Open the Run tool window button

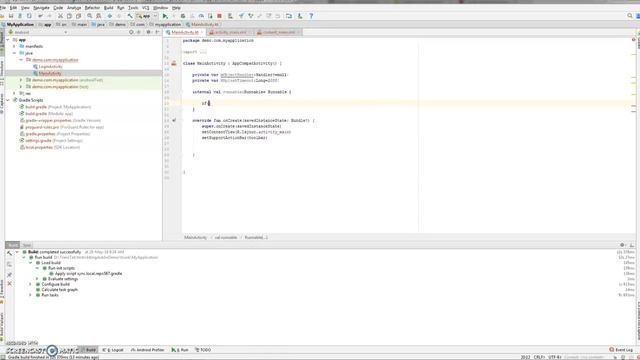[180, 350]
